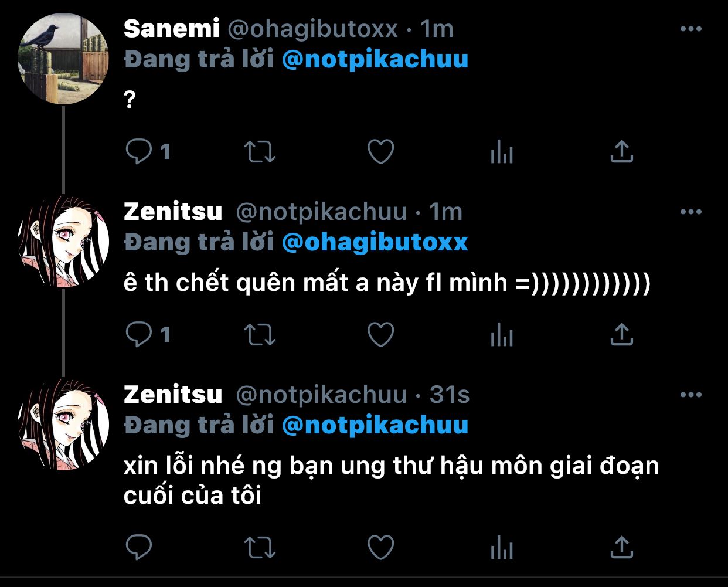728x587 pixels.
Task: Share Sanemi's tweet
Action: 621,152
